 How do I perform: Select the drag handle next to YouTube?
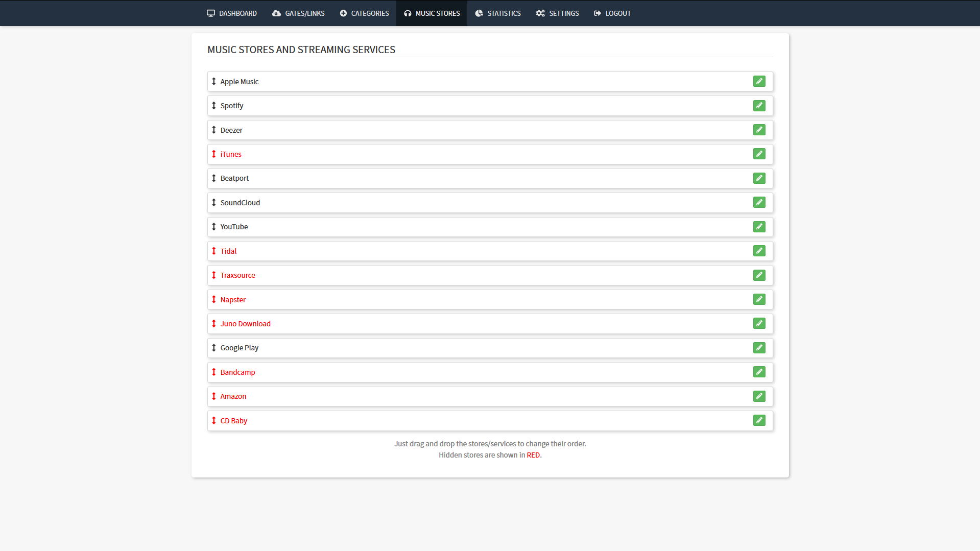[213, 227]
